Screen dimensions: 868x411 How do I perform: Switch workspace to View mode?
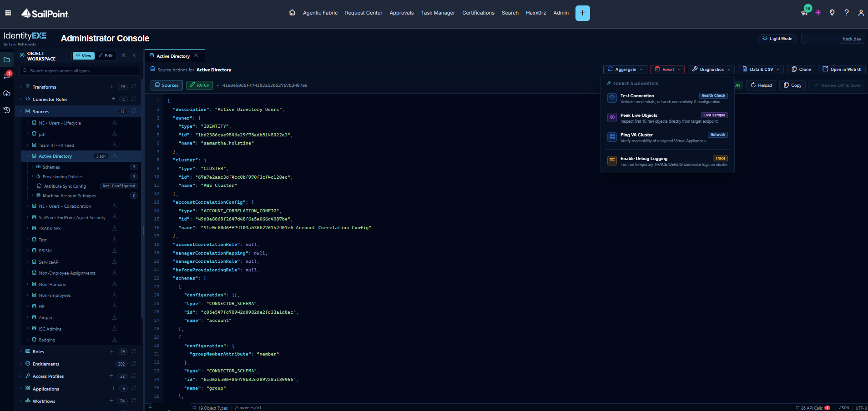pos(84,56)
